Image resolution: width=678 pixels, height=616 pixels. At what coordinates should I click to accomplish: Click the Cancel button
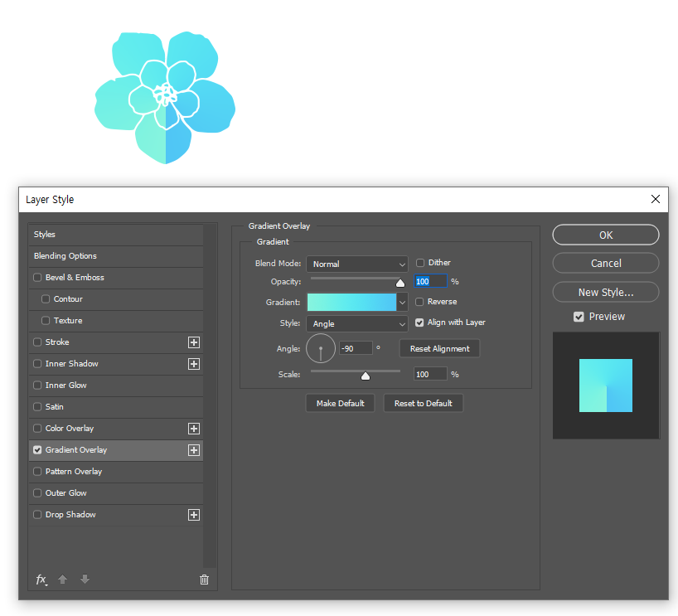coord(605,263)
